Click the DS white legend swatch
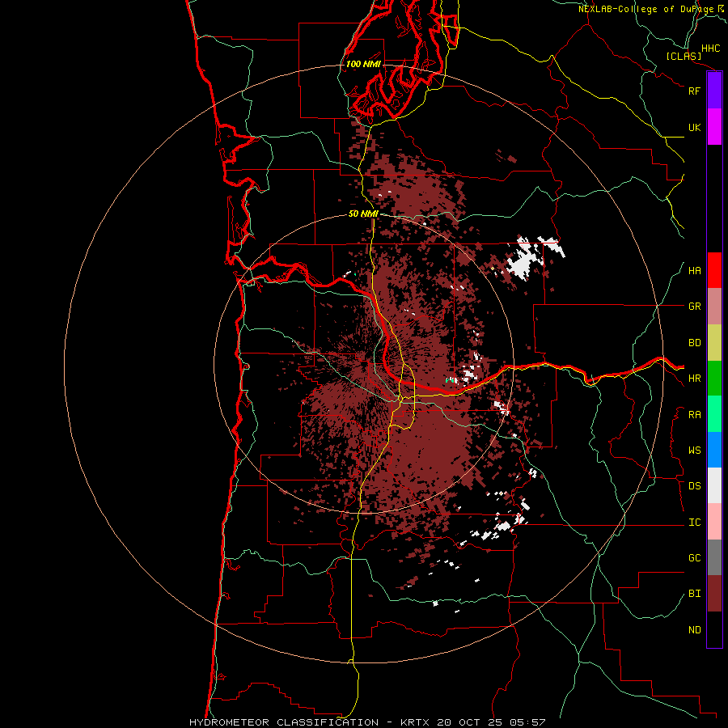Screen dimensions: 728x728 pos(714,485)
